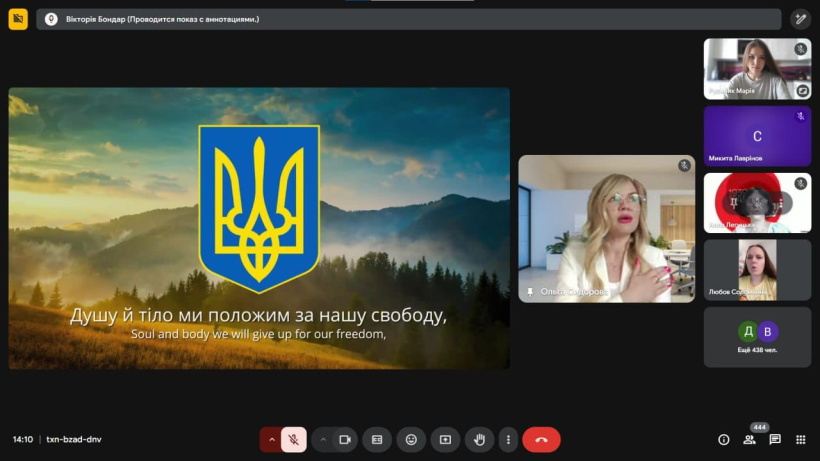This screenshot has height=461, width=820.
Task: Click the muted mic icon on Марія's tile
Action: pyautogui.click(x=800, y=49)
